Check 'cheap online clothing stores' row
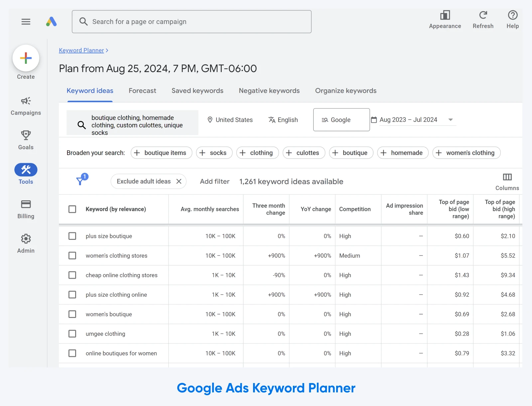Viewport: 532px width, 406px height. (72, 275)
